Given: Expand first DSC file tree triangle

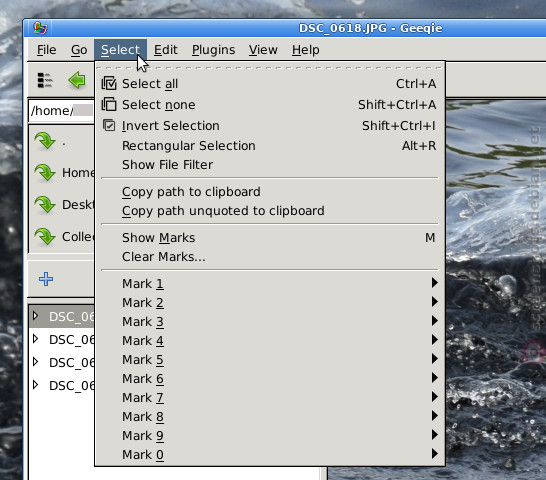Looking at the screenshot, I should point(35,316).
